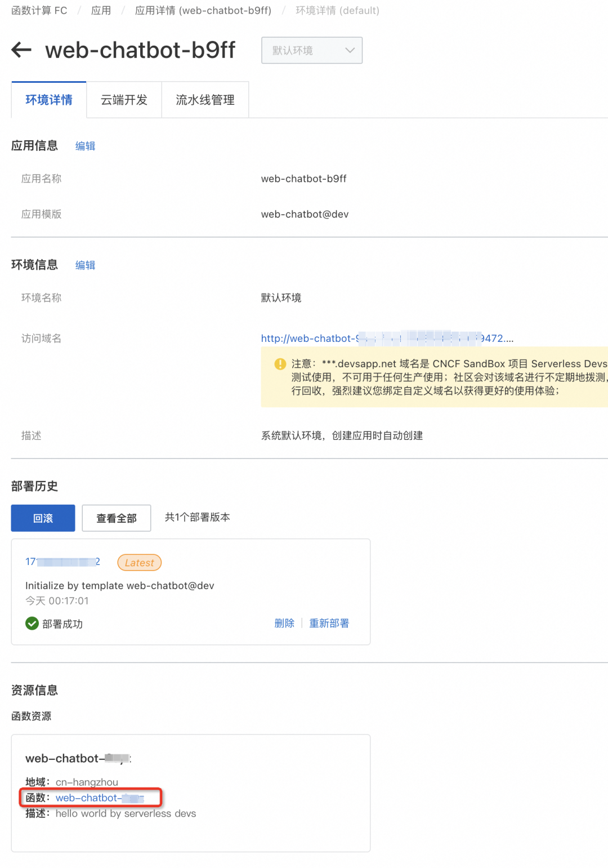Image resolution: width=608 pixels, height=868 pixels.
Task: Switch to the 流水线管理 tab
Action: pyautogui.click(x=205, y=100)
